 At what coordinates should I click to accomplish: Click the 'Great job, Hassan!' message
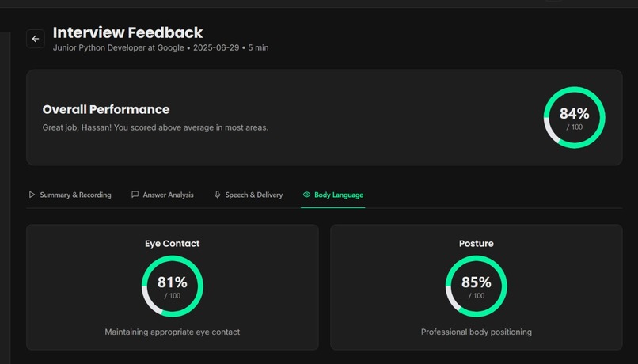pyautogui.click(x=155, y=127)
